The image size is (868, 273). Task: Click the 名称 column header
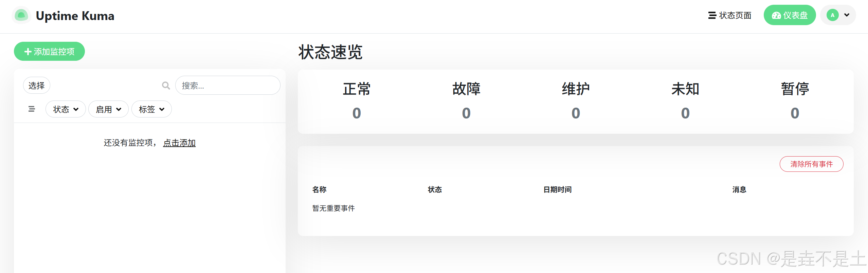coord(320,189)
